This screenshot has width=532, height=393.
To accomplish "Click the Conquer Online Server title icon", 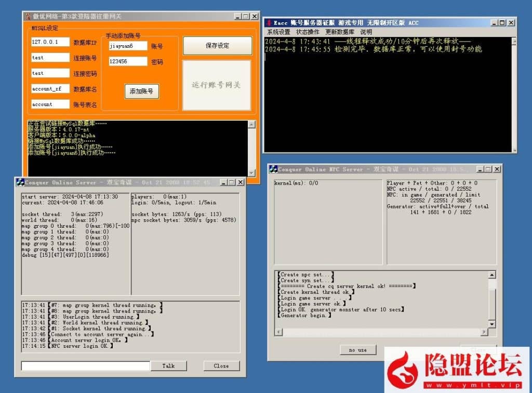I will [20, 182].
